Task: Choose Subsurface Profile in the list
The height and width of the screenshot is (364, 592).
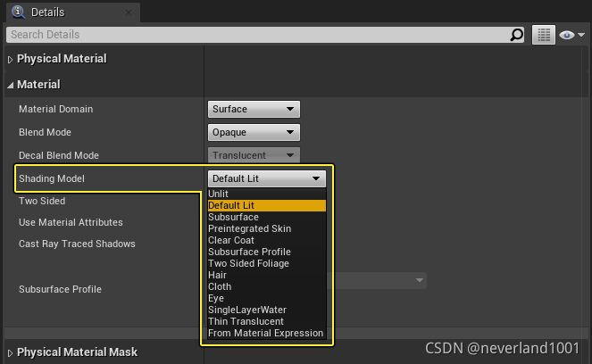Action: (267, 252)
